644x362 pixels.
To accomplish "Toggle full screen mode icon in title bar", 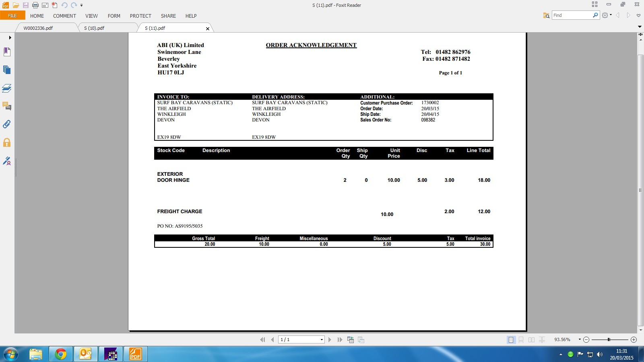I will click(x=594, y=4).
